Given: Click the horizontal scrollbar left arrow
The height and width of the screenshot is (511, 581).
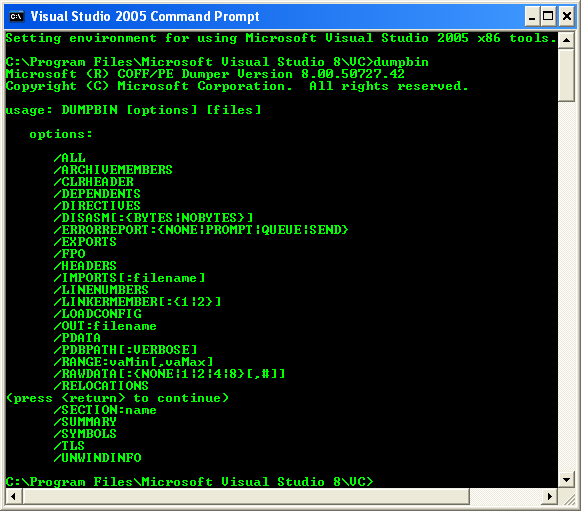Looking at the screenshot, I should pyautogui.click(x=14, y=496).
